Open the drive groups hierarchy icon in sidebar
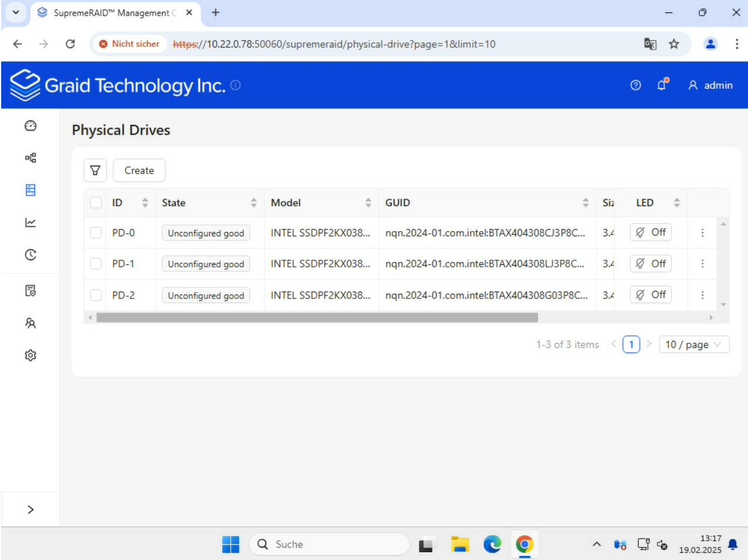 click(31, 158)
